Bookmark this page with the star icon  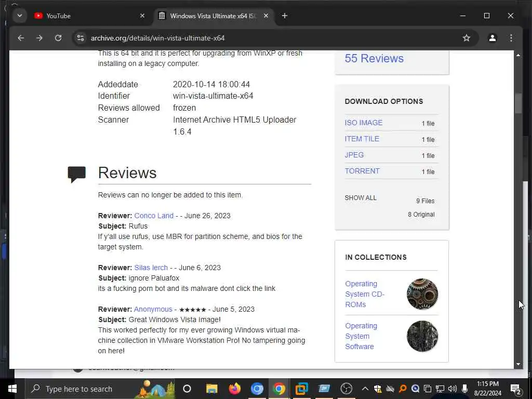467,38
